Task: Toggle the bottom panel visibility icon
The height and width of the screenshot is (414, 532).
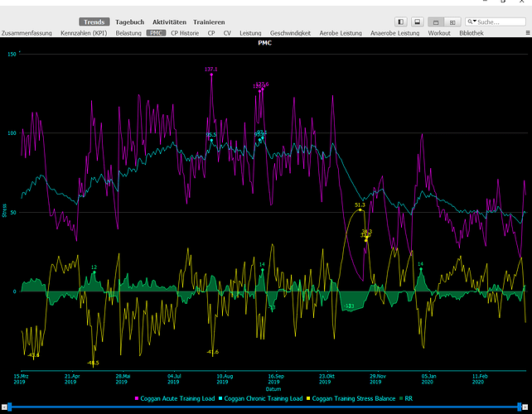Action: click(418, 22)
